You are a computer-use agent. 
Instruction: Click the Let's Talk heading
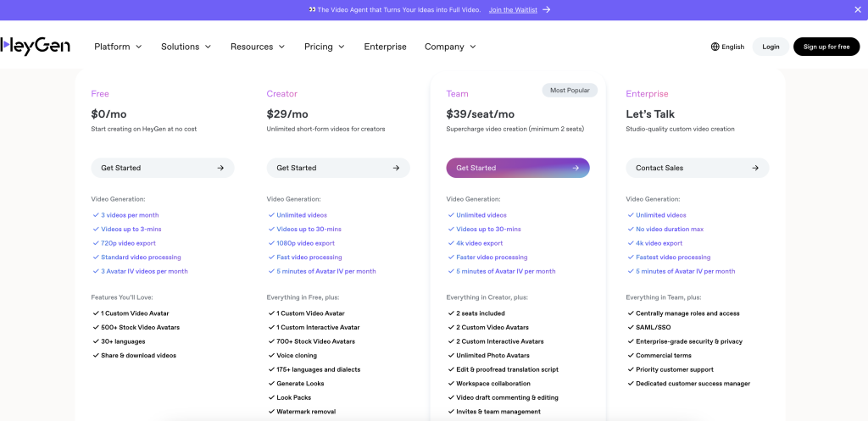click(x=650, y=114)
